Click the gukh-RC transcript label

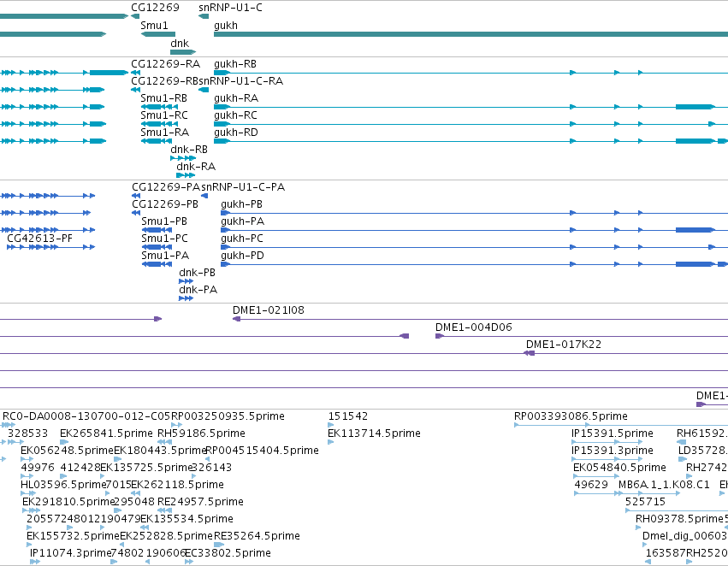(235, 115)
